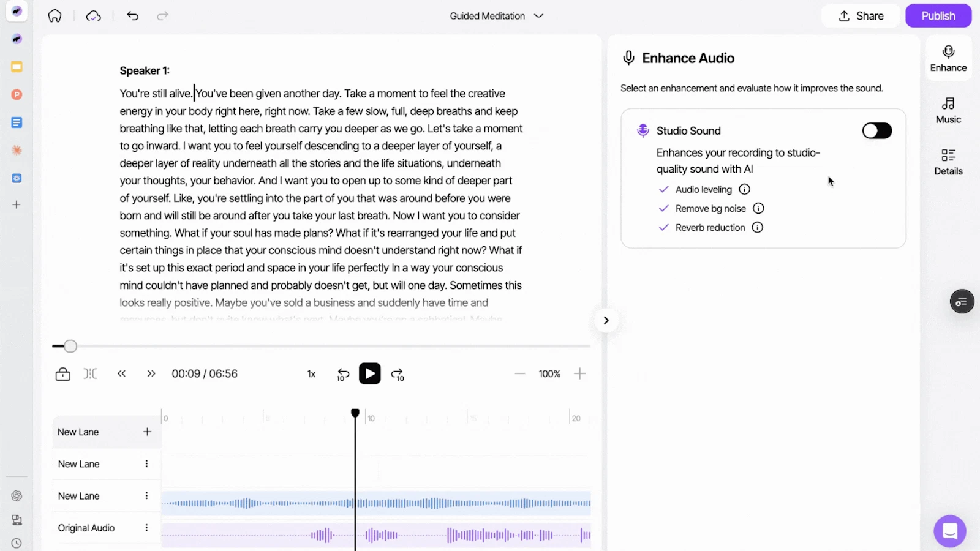Share the project

pyautogui.click(x=861, y=15)
